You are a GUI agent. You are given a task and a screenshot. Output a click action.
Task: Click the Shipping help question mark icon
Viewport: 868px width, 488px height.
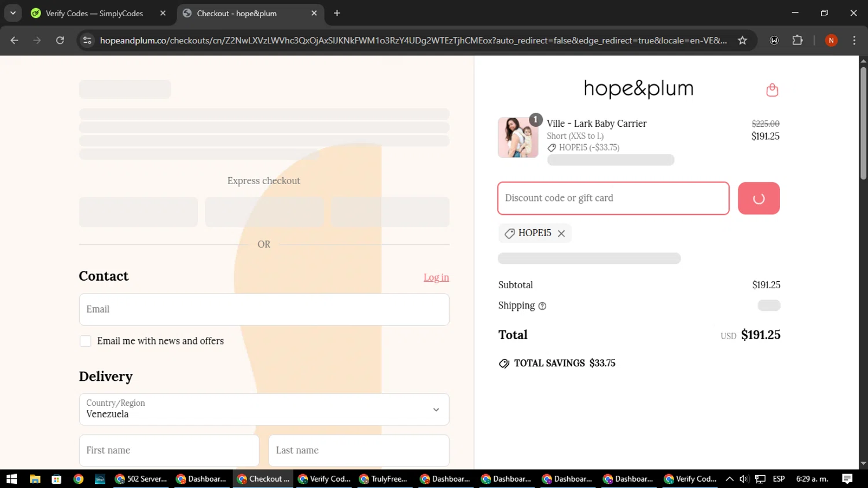point(542,306)
